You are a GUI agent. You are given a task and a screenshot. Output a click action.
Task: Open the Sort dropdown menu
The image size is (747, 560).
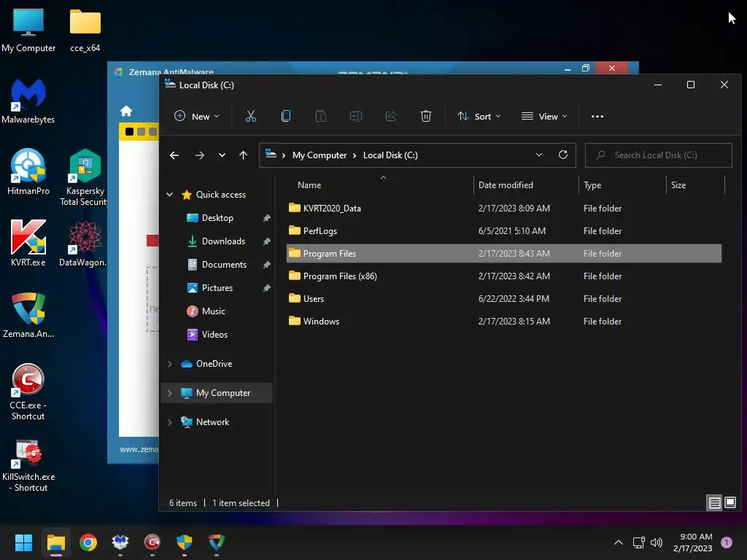[479, 116]
